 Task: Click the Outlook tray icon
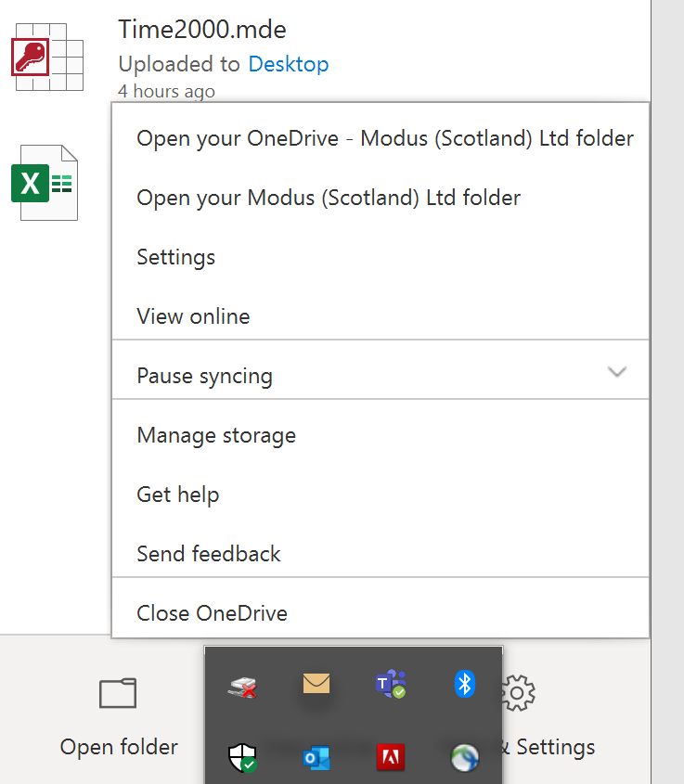316,757
